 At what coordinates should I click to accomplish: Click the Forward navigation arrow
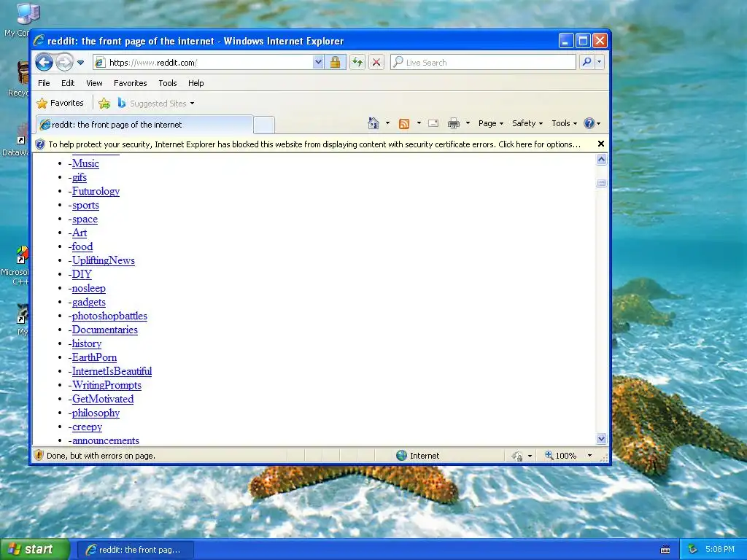point(64,62)
